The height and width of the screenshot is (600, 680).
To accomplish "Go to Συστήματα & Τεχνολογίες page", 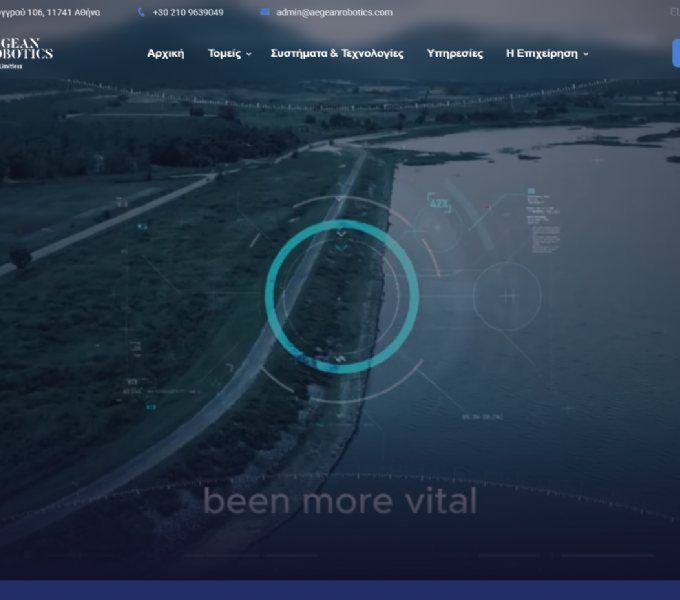I will tap(337, 53).
